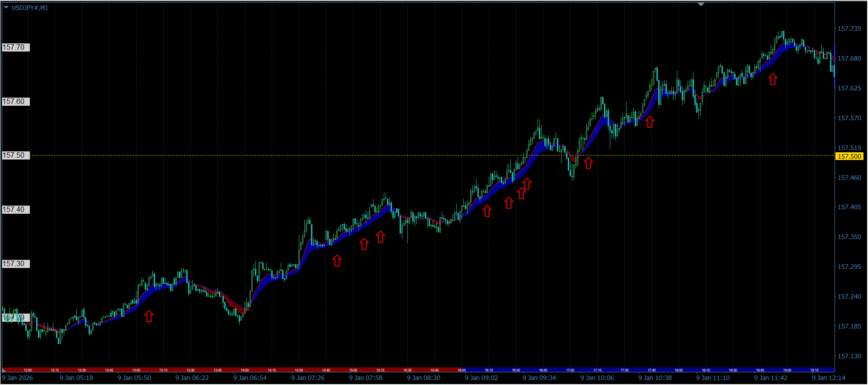Click the USDJPY#,M1 symbol title text
868x385 pixels.
pyautogui.click(x=30, y=8)
